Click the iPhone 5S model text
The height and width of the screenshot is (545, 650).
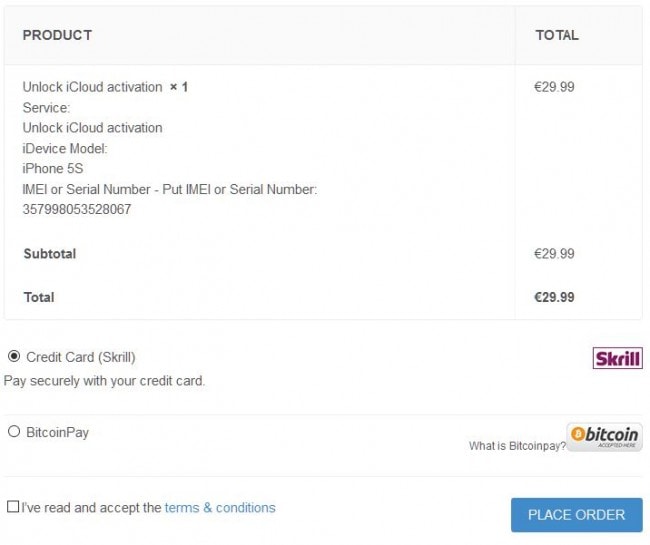53,169
